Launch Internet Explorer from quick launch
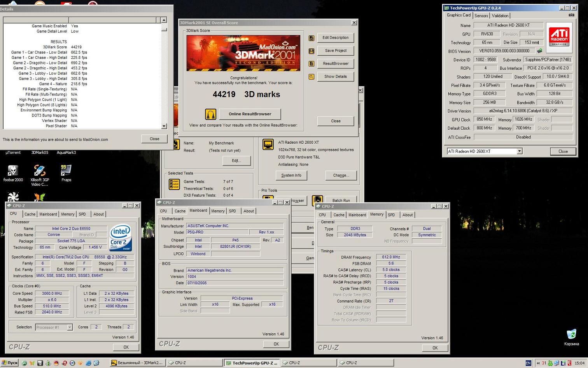Screen dimensions: 588x368 89,363
